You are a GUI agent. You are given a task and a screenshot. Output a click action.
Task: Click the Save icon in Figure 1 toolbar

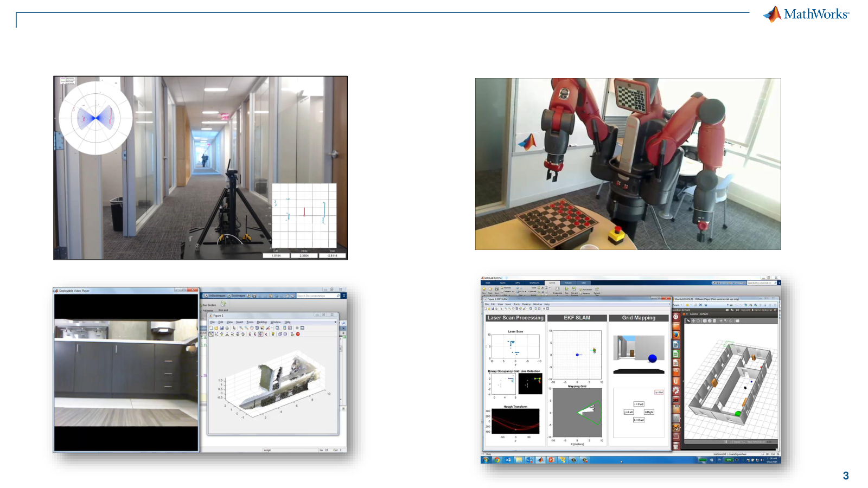pyautogui.click(x=221, y=328)
